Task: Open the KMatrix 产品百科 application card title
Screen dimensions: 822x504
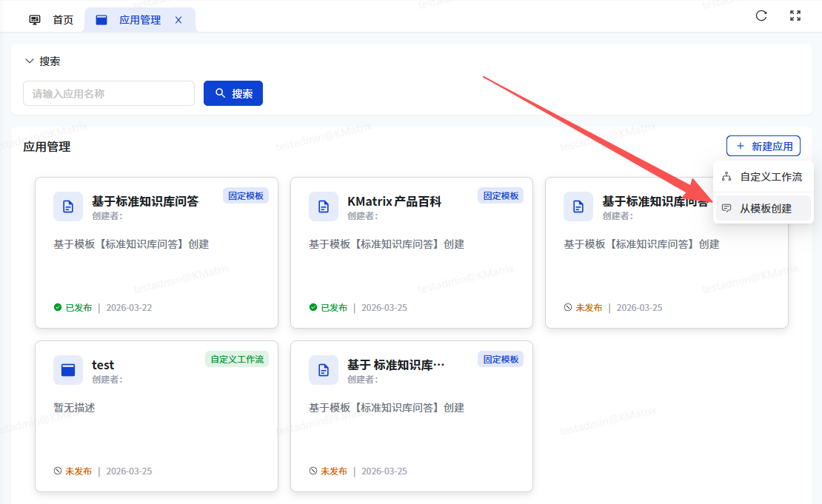Action: [394, 201]
